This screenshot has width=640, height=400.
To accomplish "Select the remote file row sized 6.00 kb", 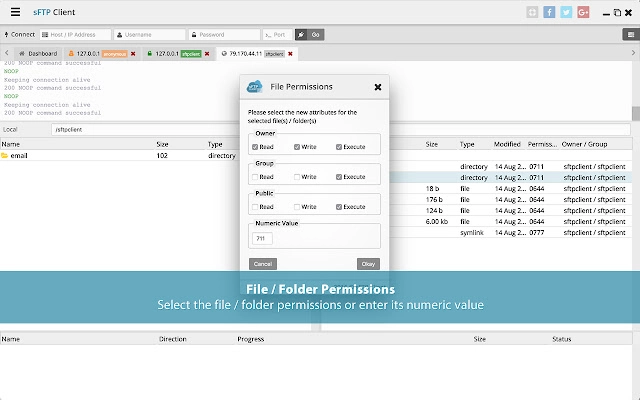I will click(x=510, y=222).
